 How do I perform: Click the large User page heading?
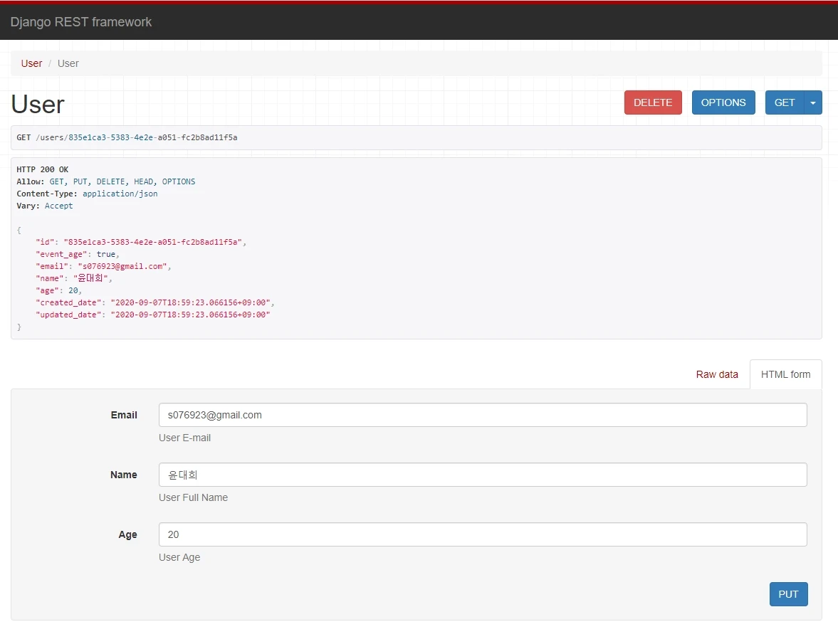click(38, 105)
